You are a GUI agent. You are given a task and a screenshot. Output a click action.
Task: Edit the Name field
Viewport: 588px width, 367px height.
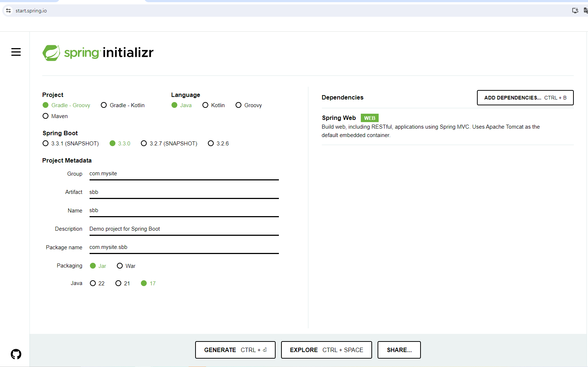click(x=184, y=210)
